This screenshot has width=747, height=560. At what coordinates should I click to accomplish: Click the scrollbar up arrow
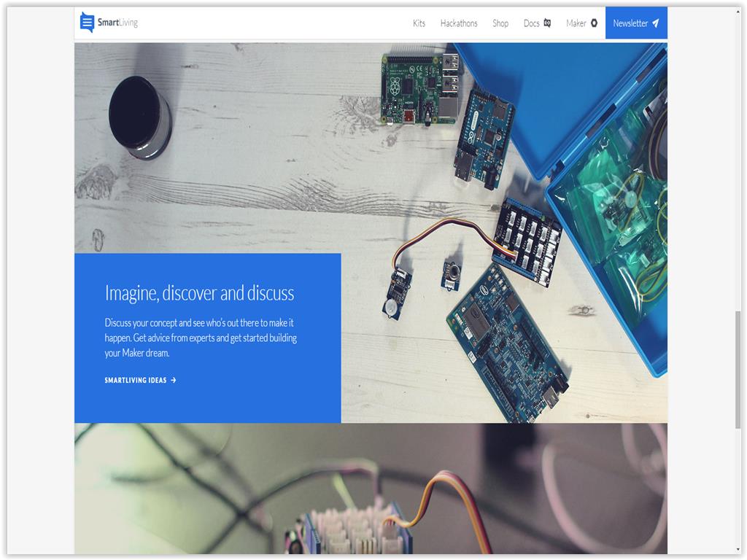coord(738,12)
